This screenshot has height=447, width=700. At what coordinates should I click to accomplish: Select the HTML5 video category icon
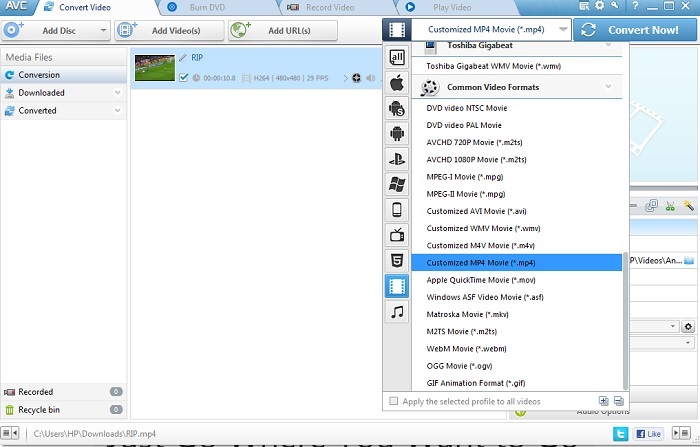coord(397,260)
